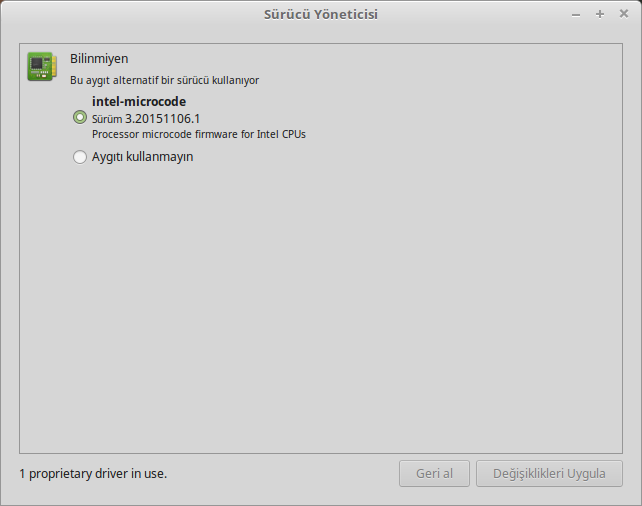This screenshot has width=642, height=506.
Task: Click the version number 3.20151106.1
Action: [x=163, y=119]
